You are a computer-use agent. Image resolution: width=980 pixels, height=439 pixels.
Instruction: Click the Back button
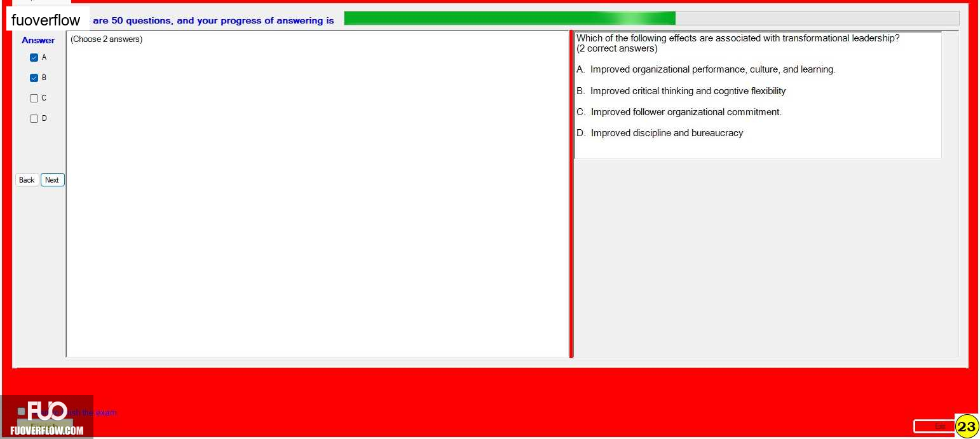(x=27, y=180)
